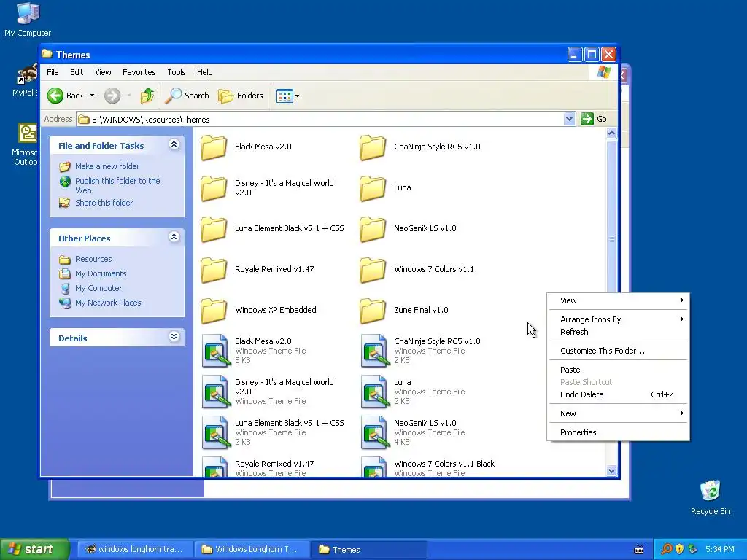Viewport: 747px width, 560px height.
Task: Select the Disney Magical World theme file icon
Action: (215, 392)
